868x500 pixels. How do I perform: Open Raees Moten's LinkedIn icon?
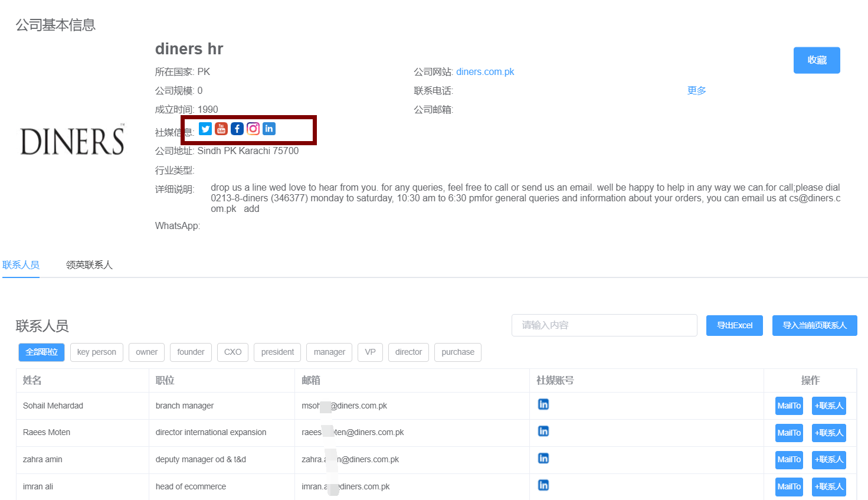coord(543,432)
